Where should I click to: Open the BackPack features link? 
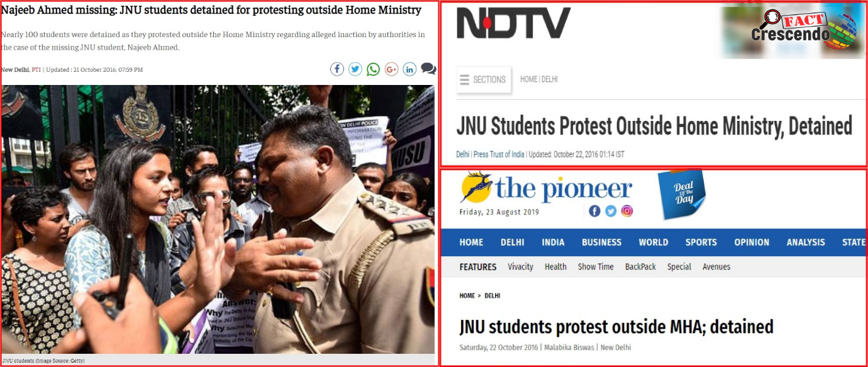pos(640,267)
